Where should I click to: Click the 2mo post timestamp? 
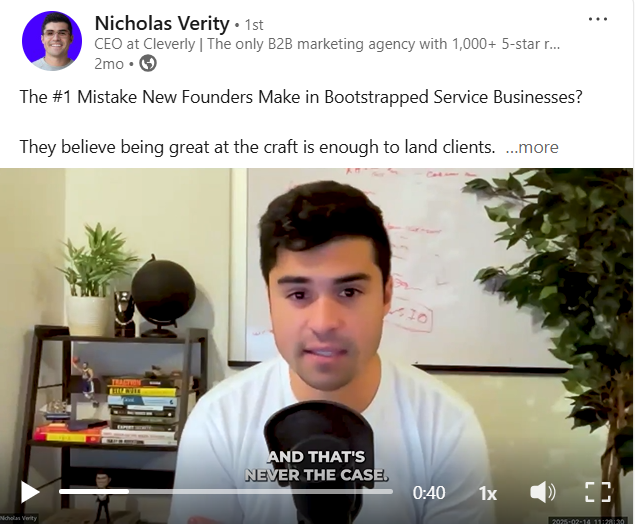[x=109, y=64]
